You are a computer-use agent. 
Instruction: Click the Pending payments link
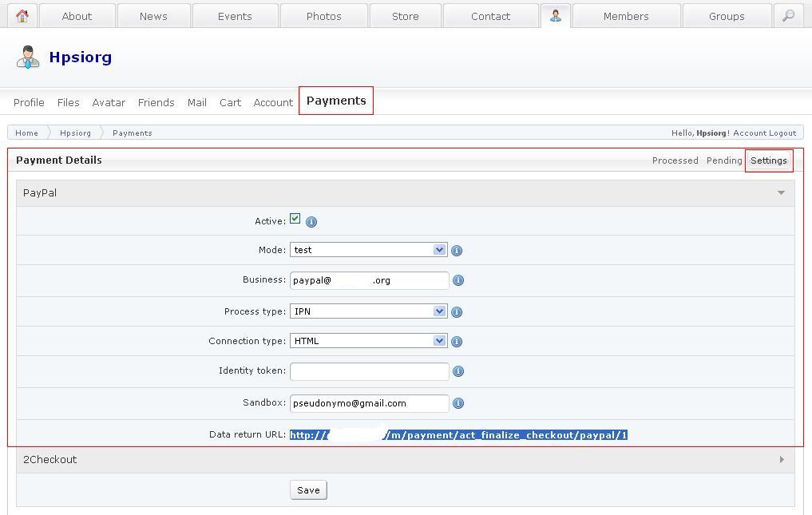[x=724, y=160]
